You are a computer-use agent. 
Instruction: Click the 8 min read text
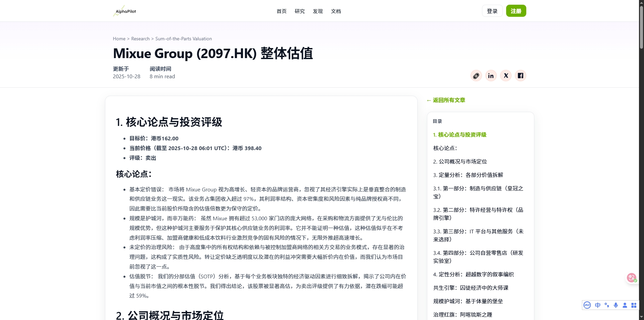tap(162, 77)
